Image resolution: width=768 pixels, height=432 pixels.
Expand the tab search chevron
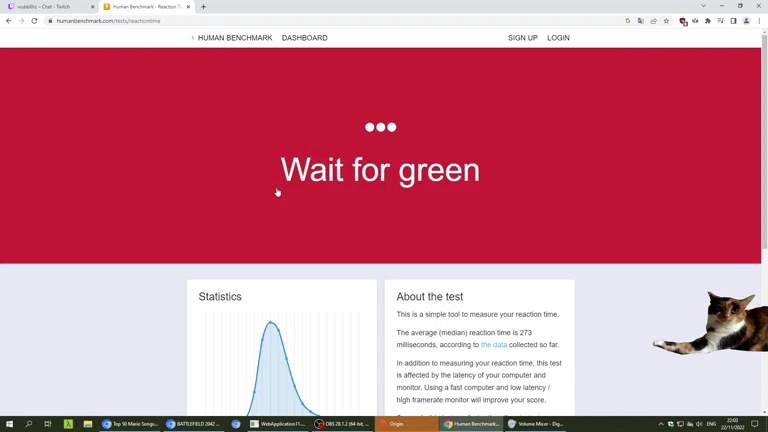(703, 6)
